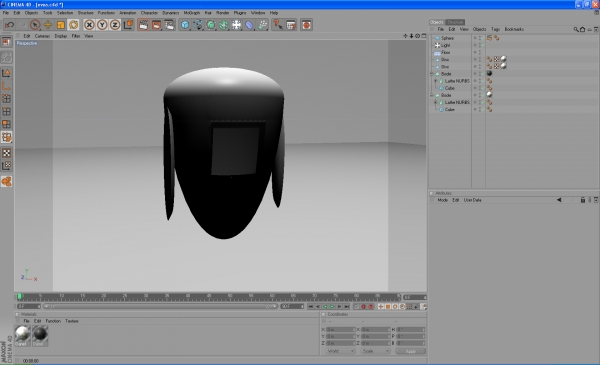This screenshot has width=600, height=365.
Task: Click the red record keyframe button
Action: (364, 306)
